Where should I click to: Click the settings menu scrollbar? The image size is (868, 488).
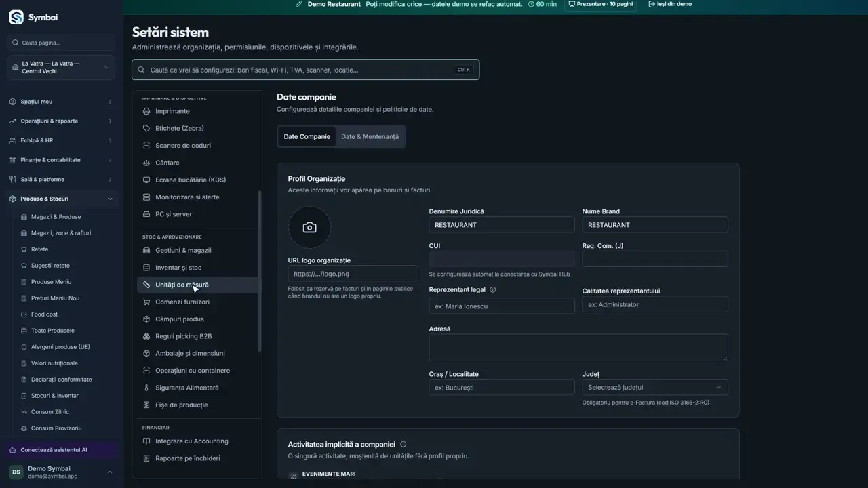tap(260, 271)
